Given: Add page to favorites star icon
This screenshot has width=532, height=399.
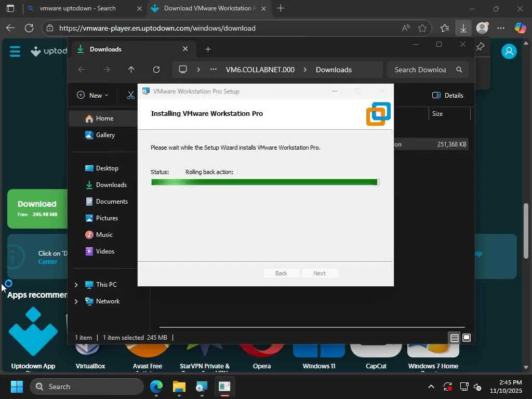Looking at the screenshot, I should 422,28.
